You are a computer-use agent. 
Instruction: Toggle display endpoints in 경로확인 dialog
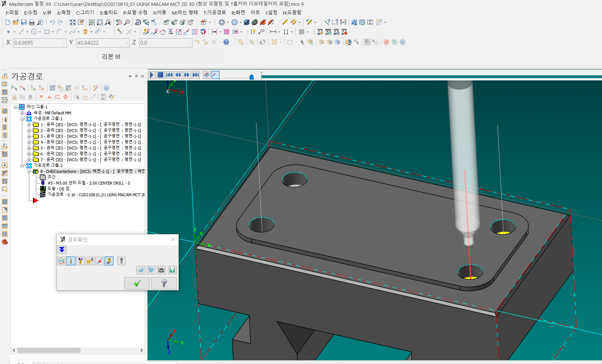click(100, 261)
